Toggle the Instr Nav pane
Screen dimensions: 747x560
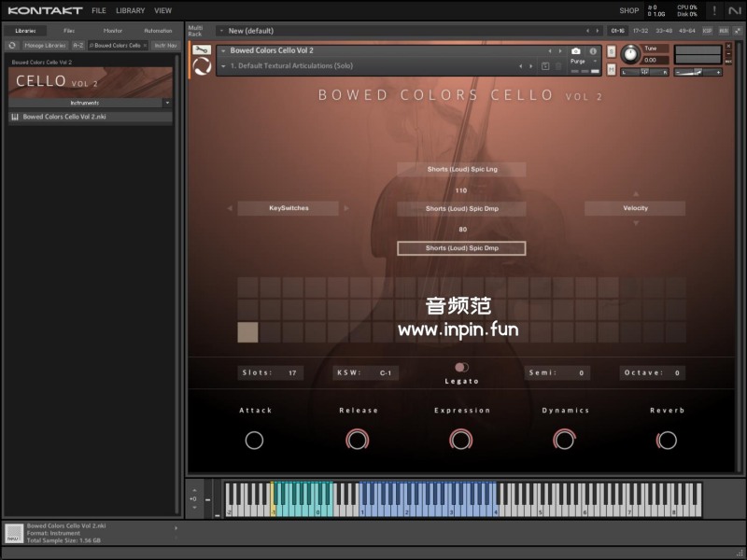(x=165, y=45)
